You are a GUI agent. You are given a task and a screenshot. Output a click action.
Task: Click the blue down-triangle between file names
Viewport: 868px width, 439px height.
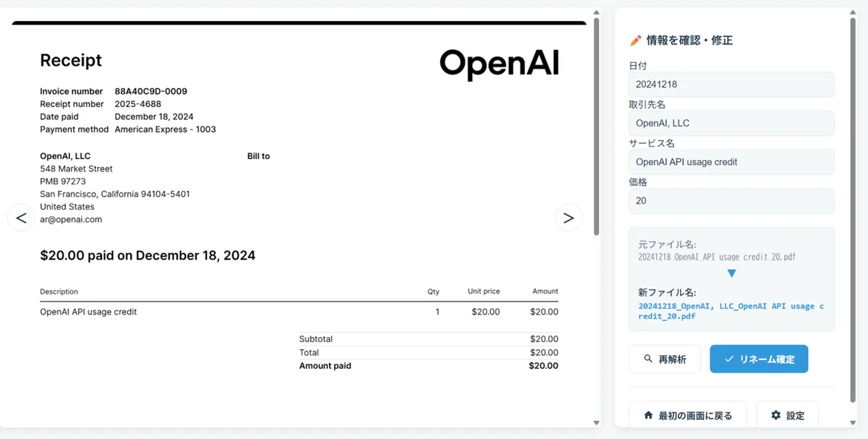click(x=731, y=273)
